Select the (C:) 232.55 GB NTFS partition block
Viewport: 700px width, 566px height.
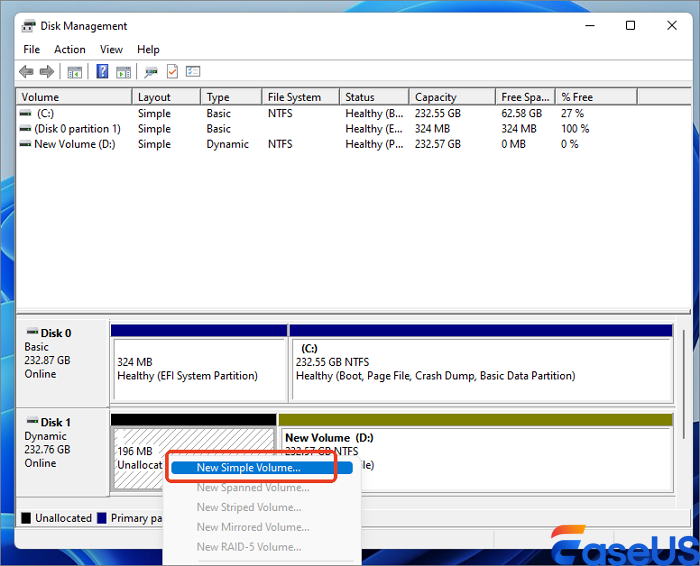click(x=481, y=369)
